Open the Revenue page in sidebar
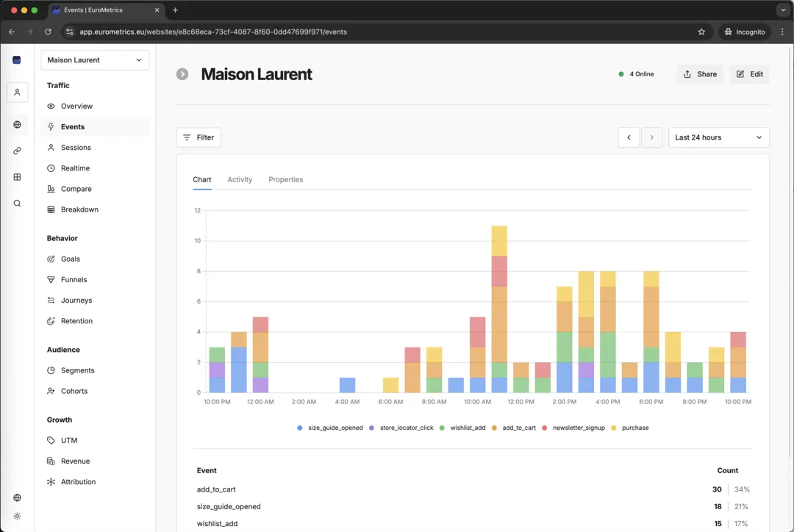Screen dimensions: 794x532 tap(95, 461)
